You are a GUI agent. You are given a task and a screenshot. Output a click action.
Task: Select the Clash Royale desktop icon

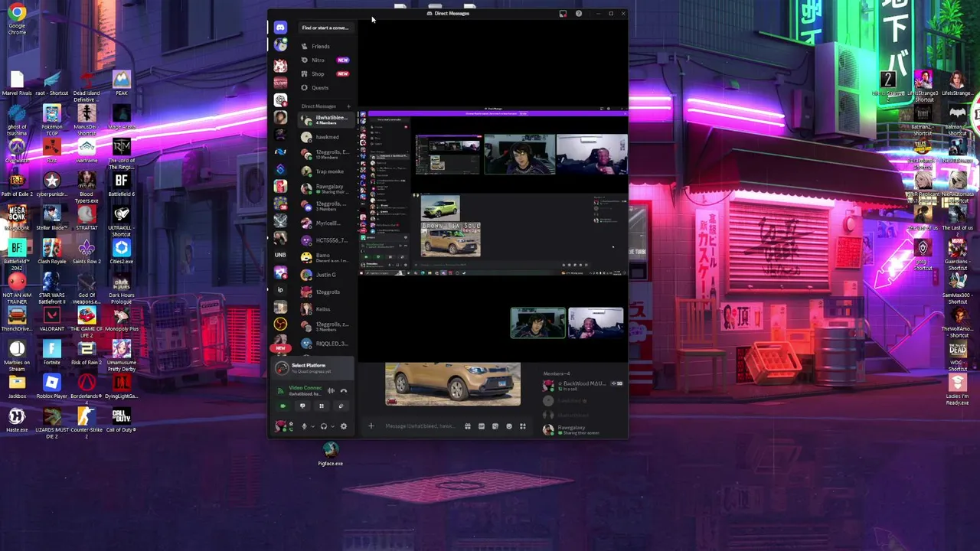(x=51, y=251)
